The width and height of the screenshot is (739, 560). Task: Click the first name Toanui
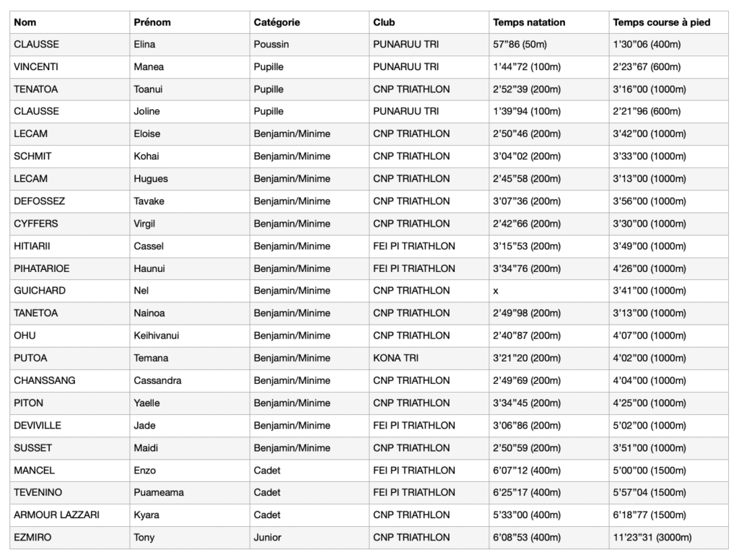pyautogui.click(x=148, y=89)
